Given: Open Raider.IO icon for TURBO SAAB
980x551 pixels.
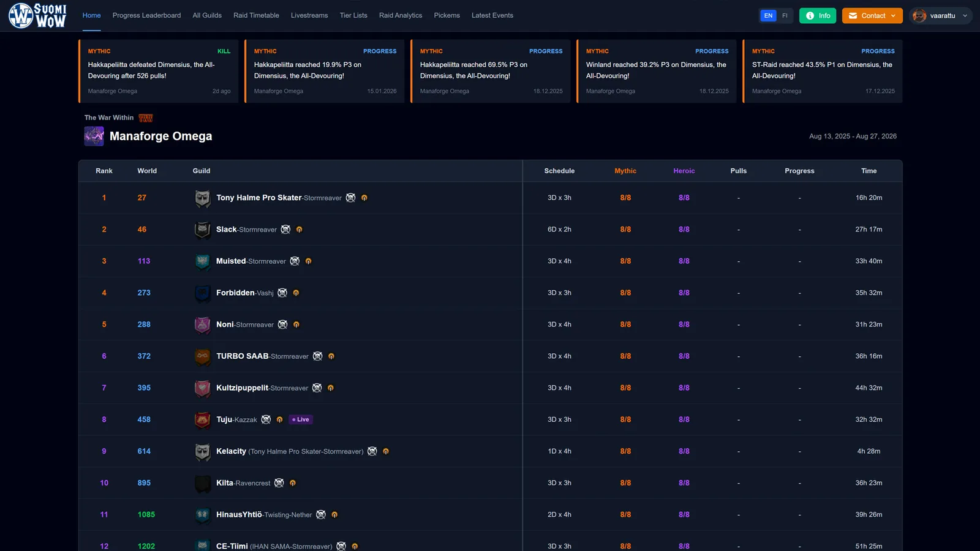Looking at the screenshot, I should [331, 356].
